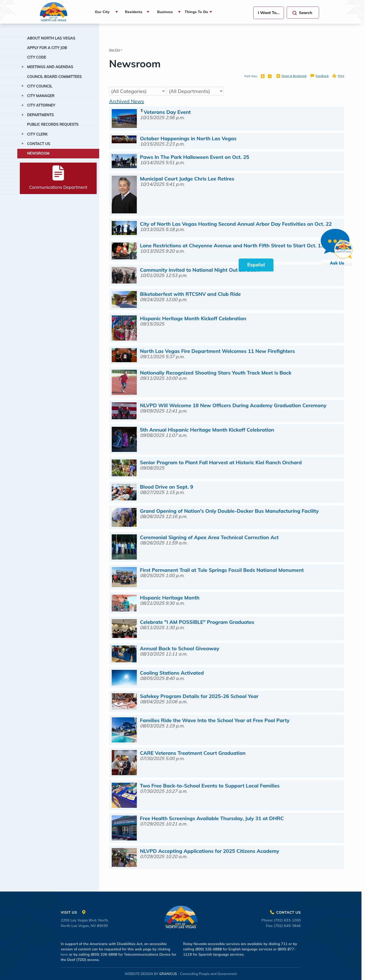Expand the Business menu arrow
Image resolution: width=365 pixels, height=980 pixels.
(179, 12)
